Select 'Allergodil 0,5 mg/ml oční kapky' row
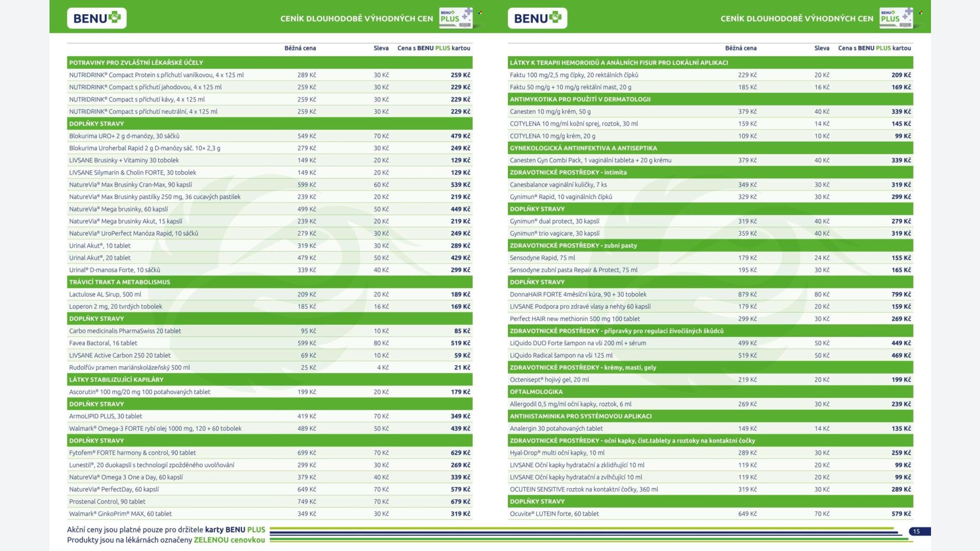This screenshot has width=980, height=551. (710, 404)
